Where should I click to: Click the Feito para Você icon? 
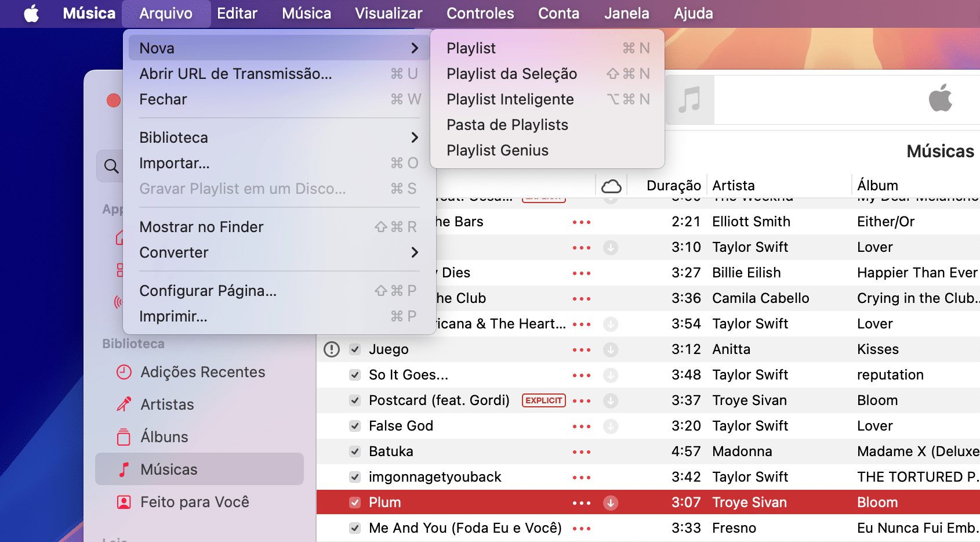(x=124, y=502)
